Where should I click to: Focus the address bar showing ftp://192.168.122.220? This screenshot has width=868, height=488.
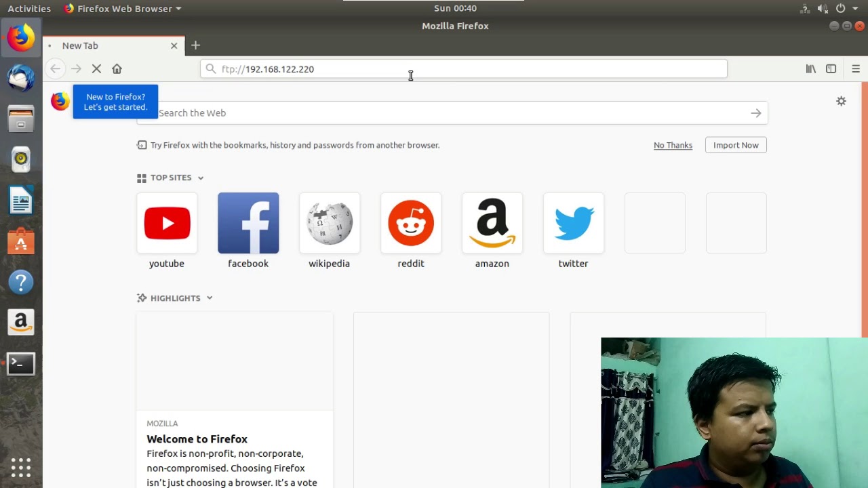(464, 69)
